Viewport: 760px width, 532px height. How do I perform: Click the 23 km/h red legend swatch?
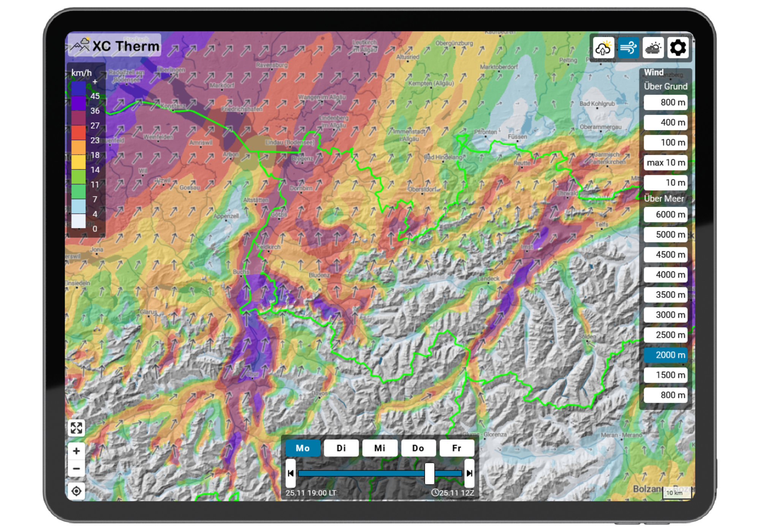coord(79,133)
